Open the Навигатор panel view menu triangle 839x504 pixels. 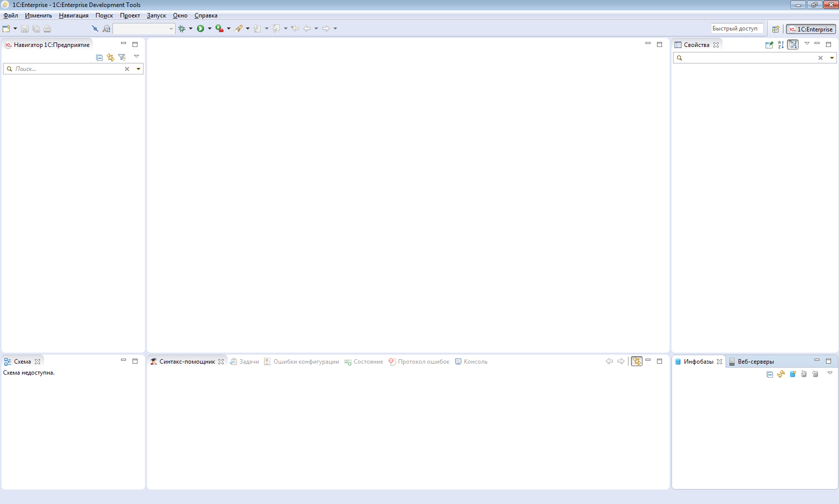(x=136, y=56)
